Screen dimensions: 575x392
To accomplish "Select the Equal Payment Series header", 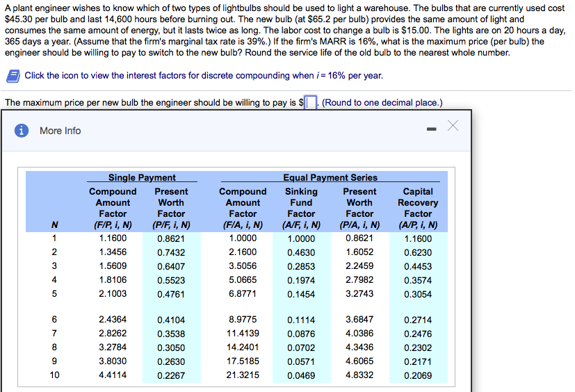I will (x=330, y=177).
